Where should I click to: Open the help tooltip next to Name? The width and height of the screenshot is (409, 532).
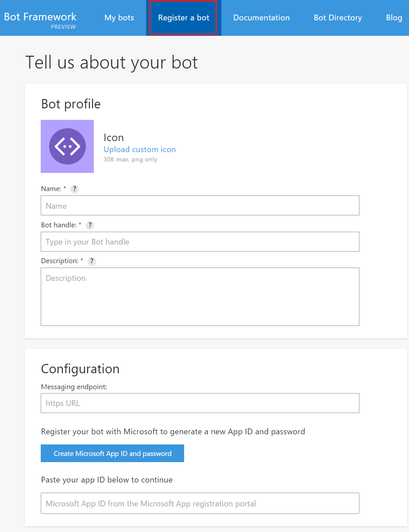(x=75, y=189)
